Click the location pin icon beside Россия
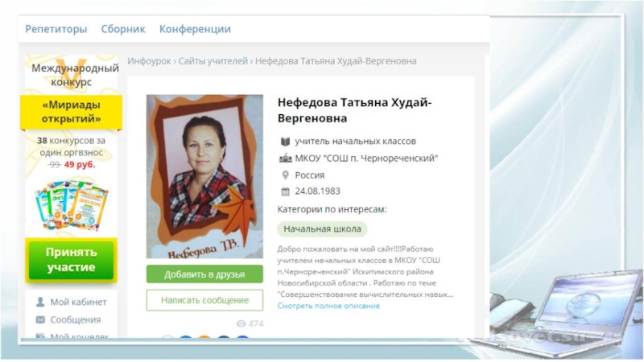 pos(286,175)
